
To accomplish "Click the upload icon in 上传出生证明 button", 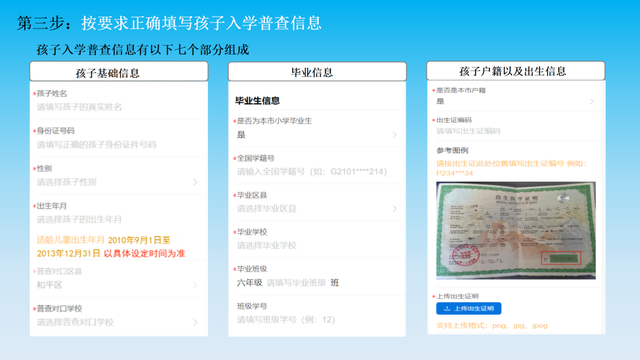I will (447, 309).
